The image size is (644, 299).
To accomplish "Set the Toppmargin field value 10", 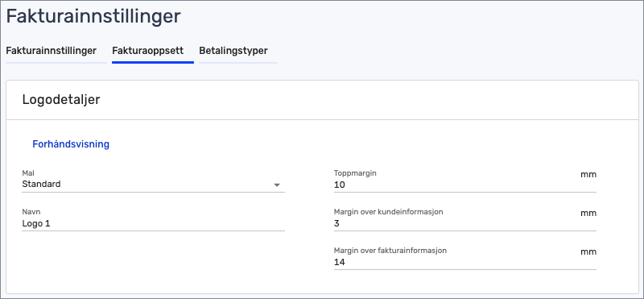I will point(465,185).
